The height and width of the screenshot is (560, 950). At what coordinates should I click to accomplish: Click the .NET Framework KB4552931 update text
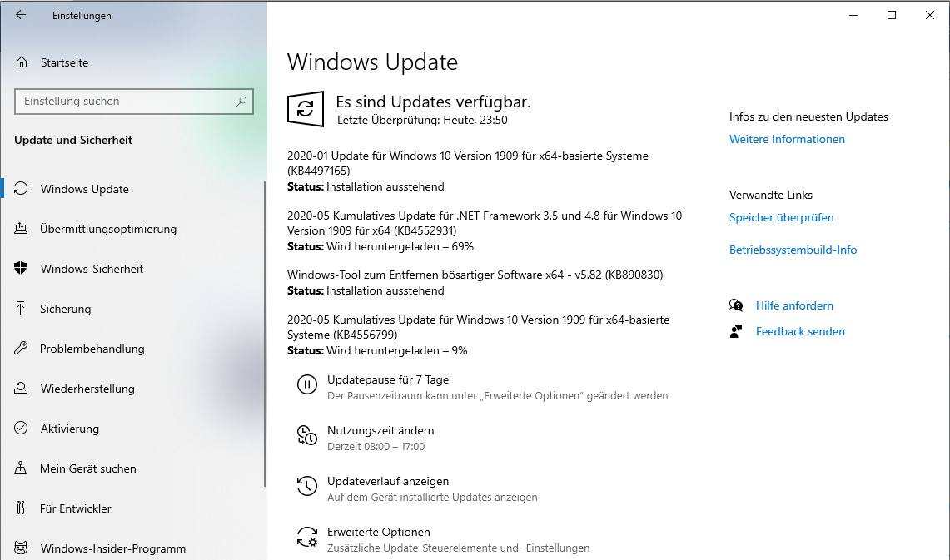(x=485, y=223)
